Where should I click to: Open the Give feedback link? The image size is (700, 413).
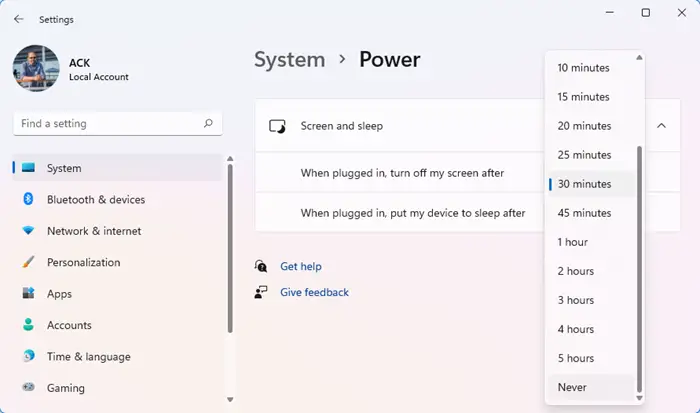[314, 292]
